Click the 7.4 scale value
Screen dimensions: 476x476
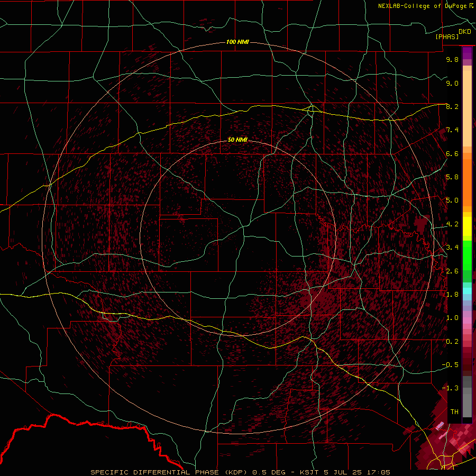pos(452,130)
